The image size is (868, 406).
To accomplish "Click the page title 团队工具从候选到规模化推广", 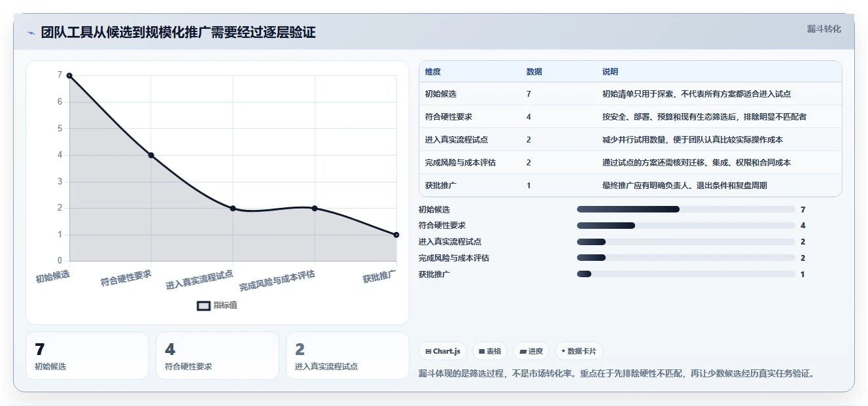I will pos(179,33).
